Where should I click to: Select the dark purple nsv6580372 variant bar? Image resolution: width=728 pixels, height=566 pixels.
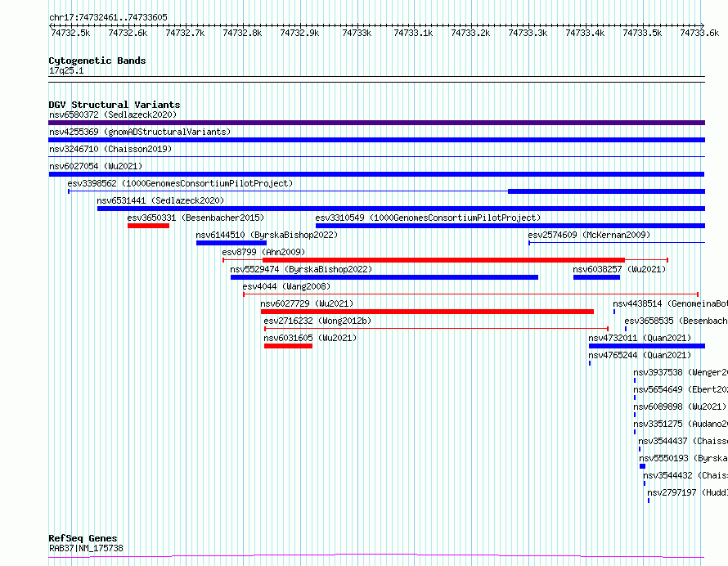click(x=376, y=123)
